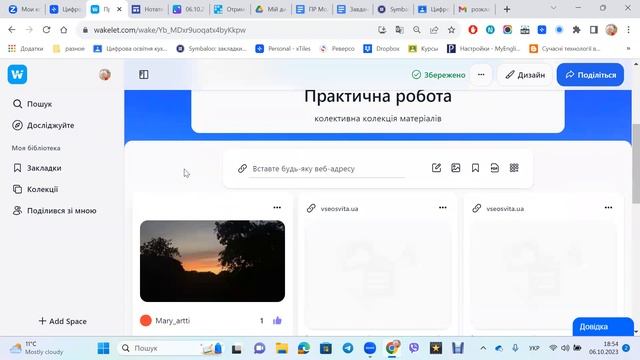Open Пошук in the sidebar
Screen dimensions: 640x360
coord(33,104)
